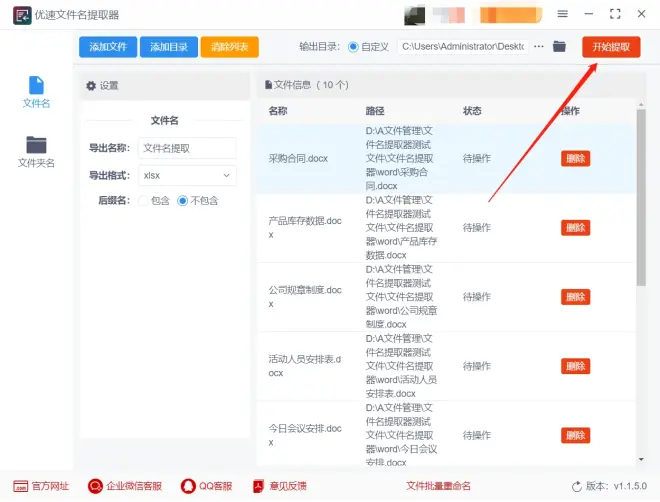Delete the 采购合同.docx row
Viewport: 660px width, 502px height.
pyautogui.click(x=575, y=158)
